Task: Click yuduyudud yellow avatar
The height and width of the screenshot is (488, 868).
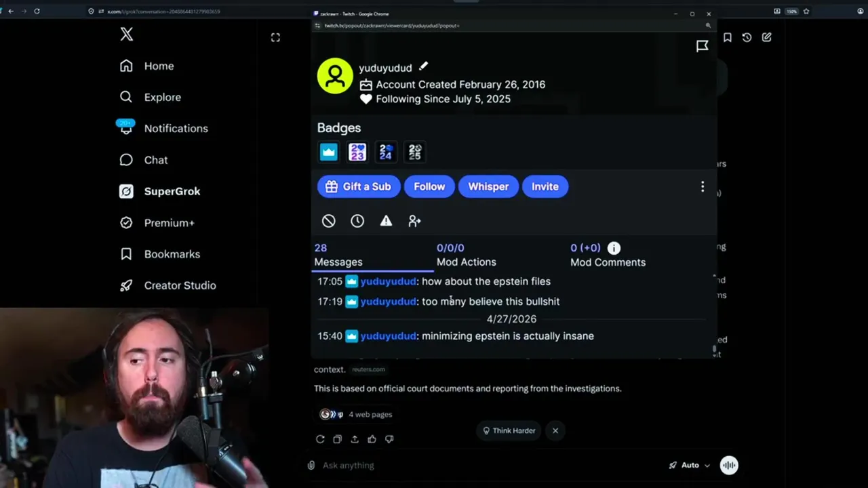Action: 335,75
